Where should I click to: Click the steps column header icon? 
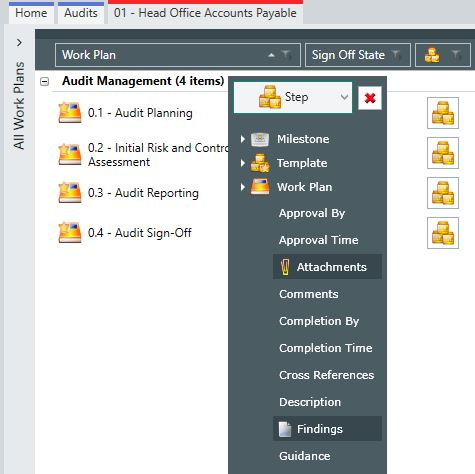click(x=432, y=55)
